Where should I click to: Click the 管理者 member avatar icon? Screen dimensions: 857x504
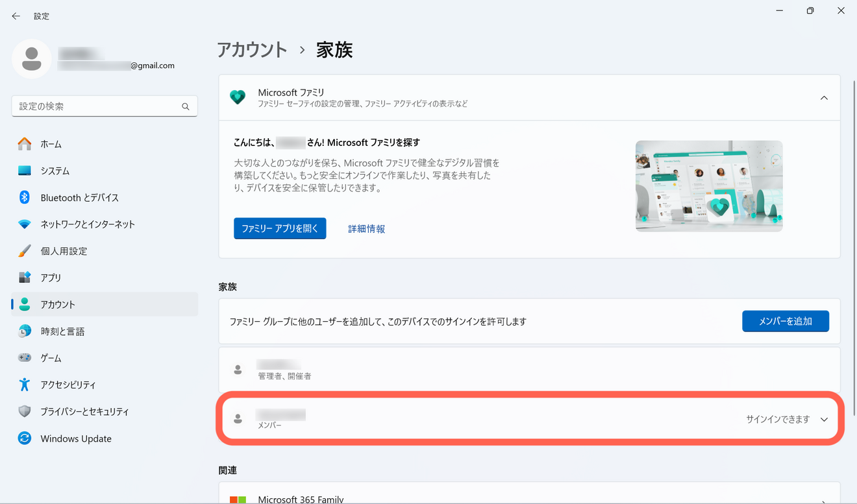pyautogui.click(x=238, y=370)
